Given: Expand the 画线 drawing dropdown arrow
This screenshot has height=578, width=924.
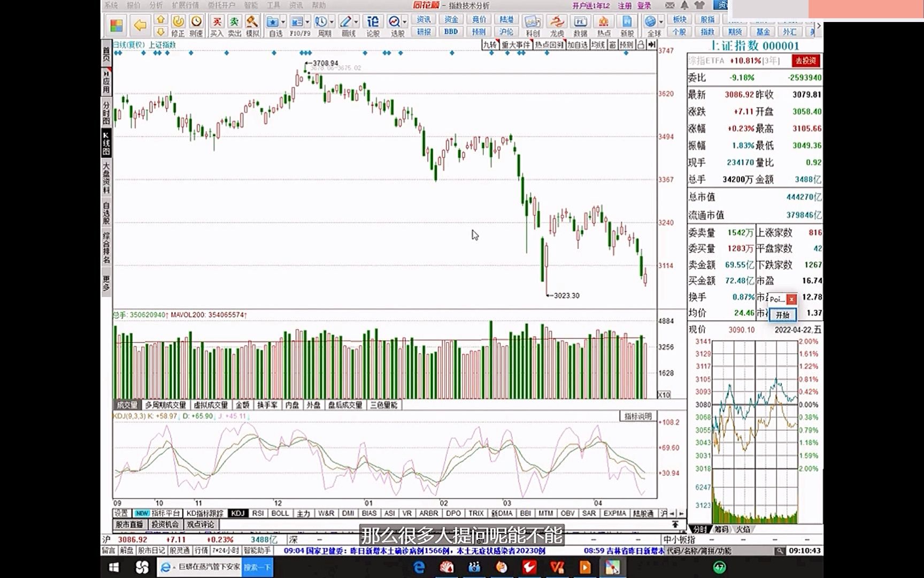Looking at the screenshot, I should pyautogui.click(x=356, y=21).
